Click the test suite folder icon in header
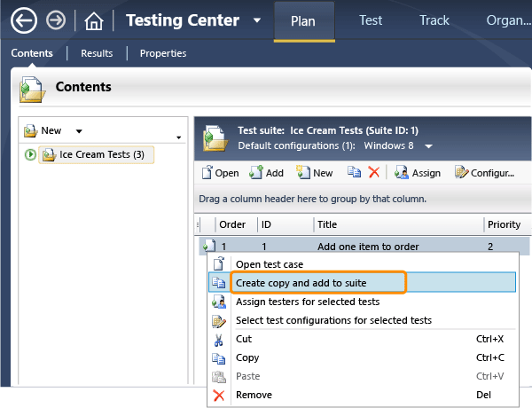The image size is (532, 408). (215, 138)
